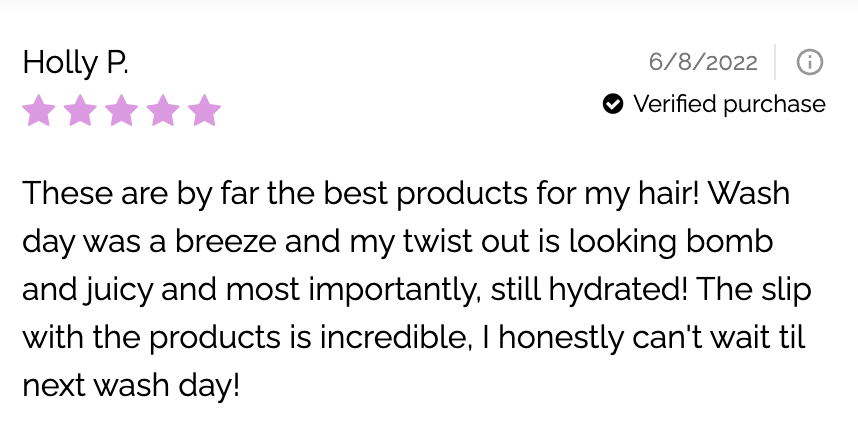Click the final line "next wash day!"

tap(131, 386)
